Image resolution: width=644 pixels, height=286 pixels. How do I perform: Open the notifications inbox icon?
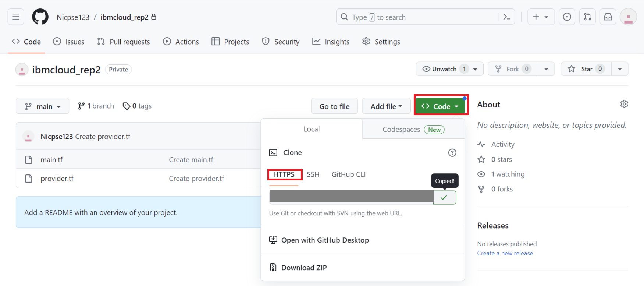(x=608, y=17)
